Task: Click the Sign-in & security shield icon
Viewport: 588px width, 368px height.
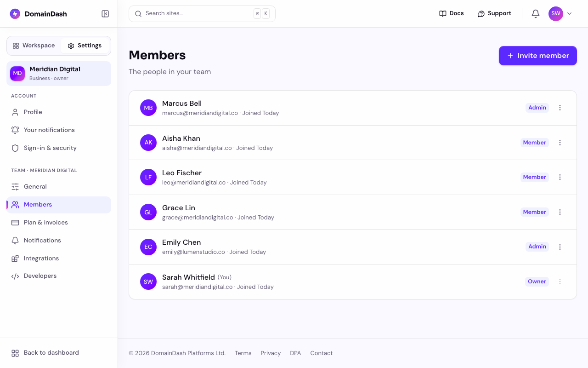Action: 15,148
